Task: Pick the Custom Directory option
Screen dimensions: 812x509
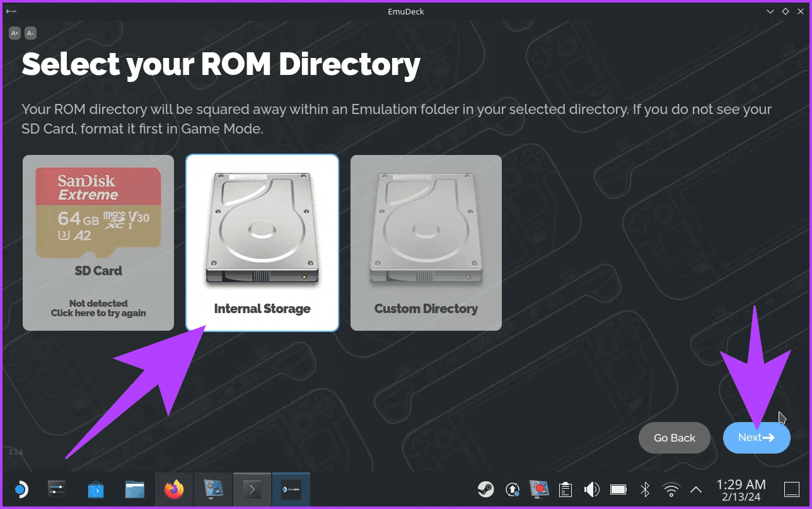Action: (x=426, y=243)
